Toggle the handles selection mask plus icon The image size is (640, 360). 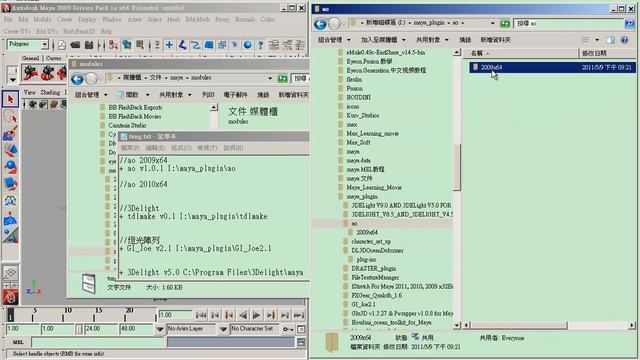point(169,45)
